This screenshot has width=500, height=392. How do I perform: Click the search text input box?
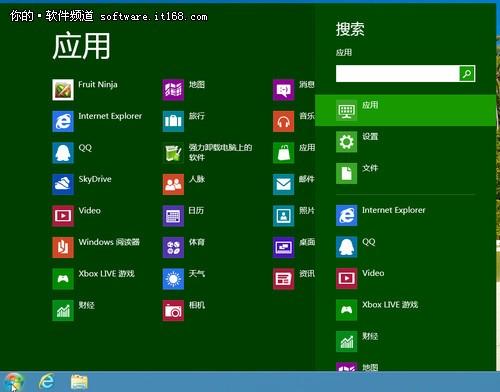click(398, 73)
